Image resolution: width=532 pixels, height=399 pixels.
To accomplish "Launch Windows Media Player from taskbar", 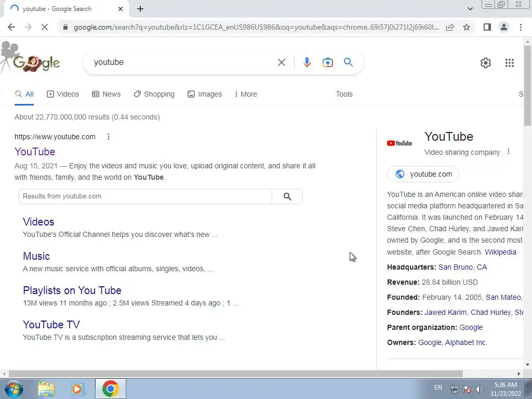I will [x=78, y=389].
